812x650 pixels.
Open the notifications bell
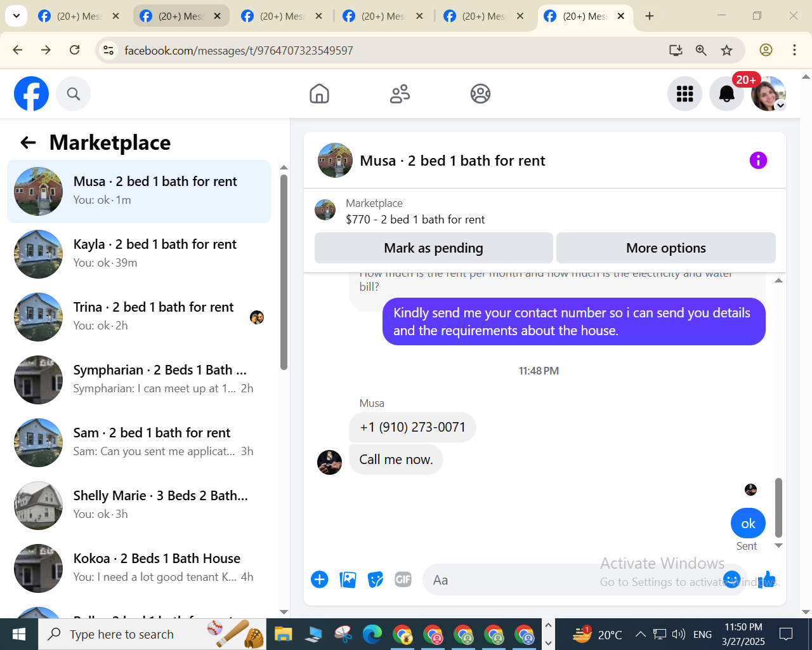726,94
